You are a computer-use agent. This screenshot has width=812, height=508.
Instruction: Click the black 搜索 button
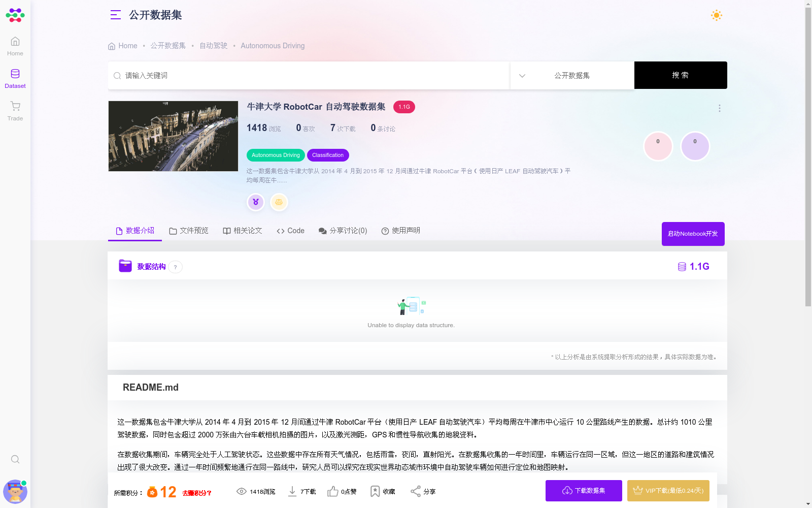(681, 75)
